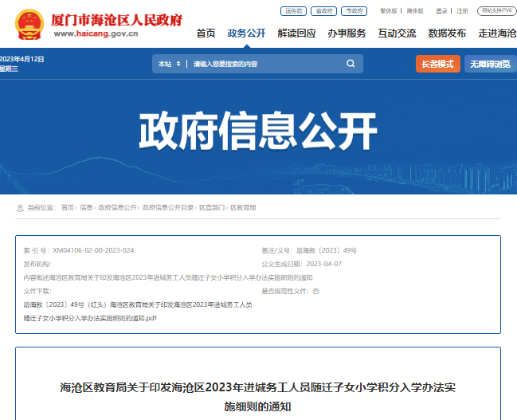Click the 厦门市海沧区人民政府 site title
The image size is (517, 420).
tap(117, 20)
